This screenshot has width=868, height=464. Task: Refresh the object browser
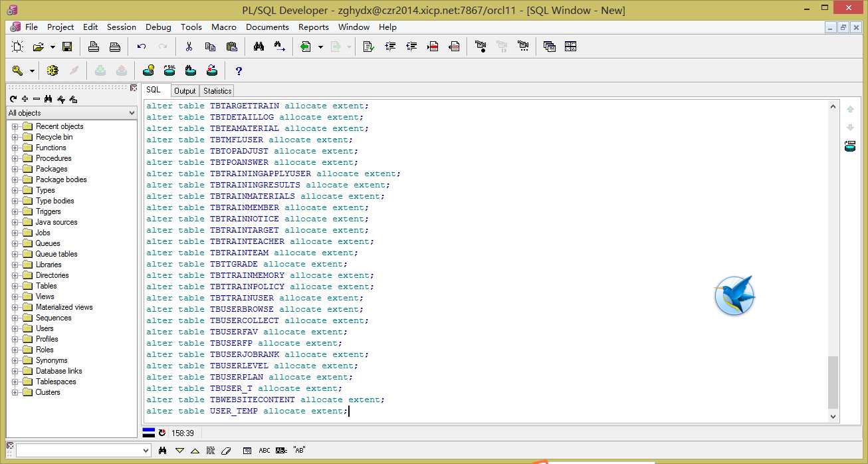coord(13,99)
